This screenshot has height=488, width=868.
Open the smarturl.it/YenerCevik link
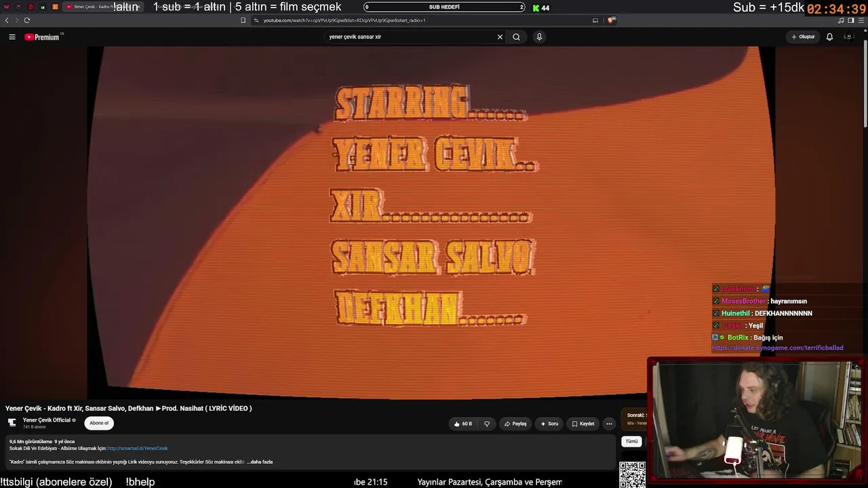138,448
